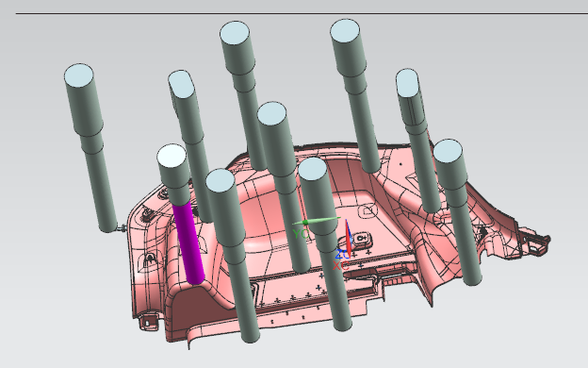This screenshot has width=588, height=368.
Task: Select the green YC axis handle
Action: 316,221
